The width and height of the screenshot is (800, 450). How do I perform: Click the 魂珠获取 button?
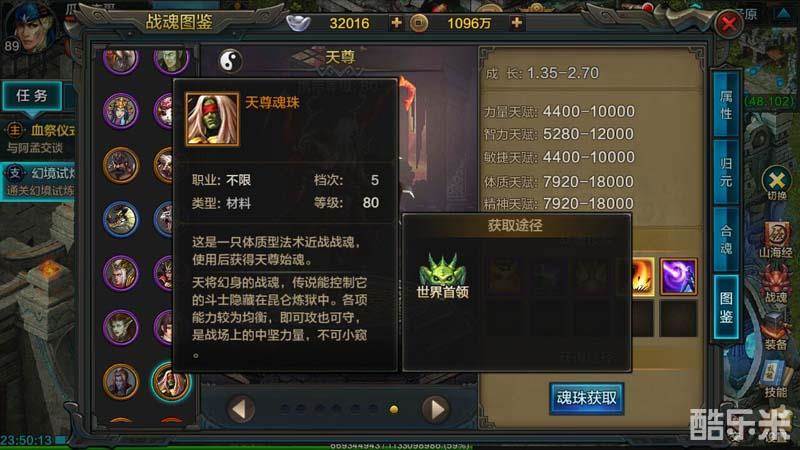click(x=587, y=398)
